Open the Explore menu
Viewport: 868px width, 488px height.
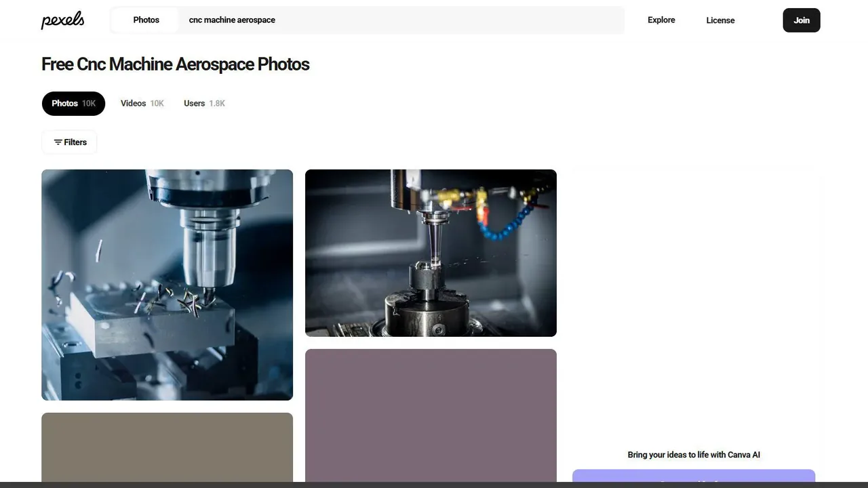tap(661, 20)
